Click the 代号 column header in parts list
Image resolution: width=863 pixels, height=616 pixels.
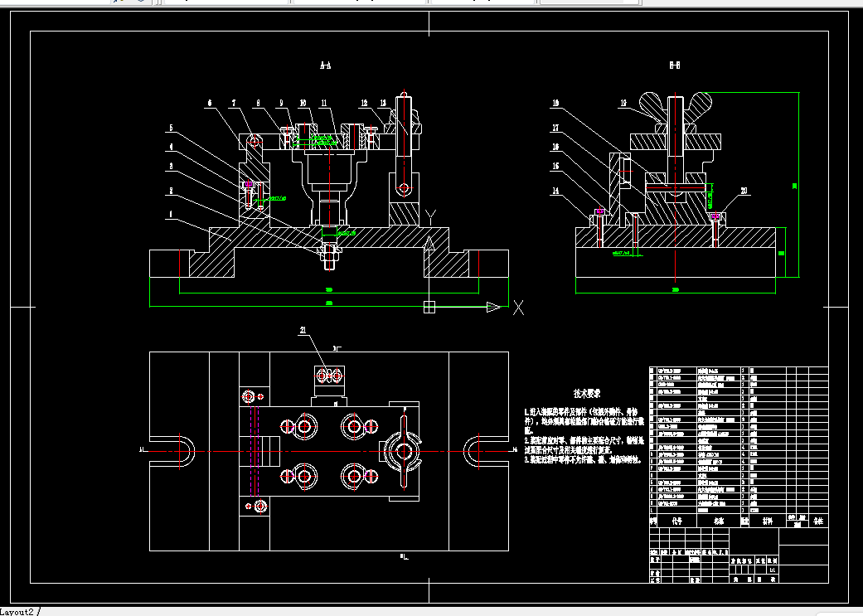(677, 521)
